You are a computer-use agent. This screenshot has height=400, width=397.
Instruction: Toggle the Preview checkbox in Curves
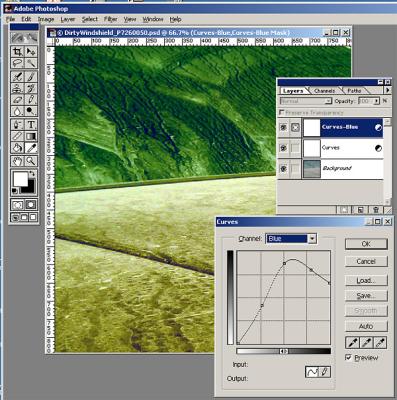[x=349, y=358]
